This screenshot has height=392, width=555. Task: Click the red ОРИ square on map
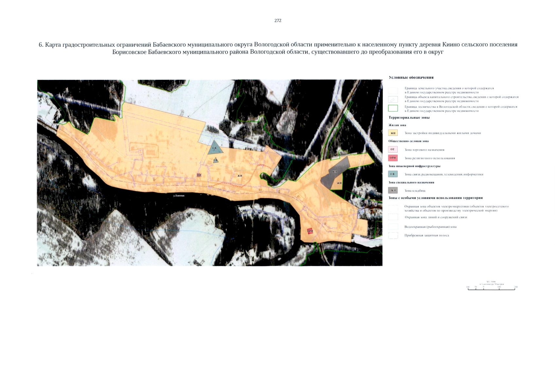click(310, 231)
